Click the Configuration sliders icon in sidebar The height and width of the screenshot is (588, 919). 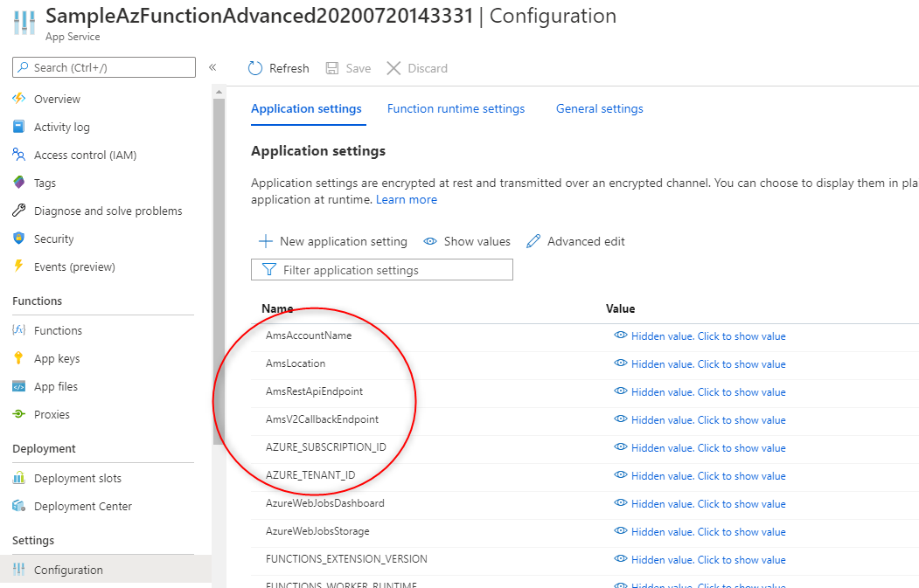click(x=18, y=570)
